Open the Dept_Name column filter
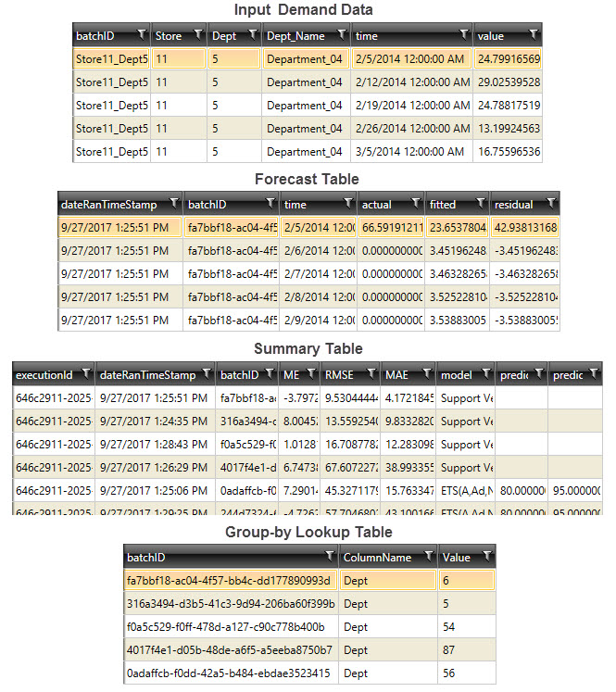Screen dimensions: 616x692 [342, 34]
